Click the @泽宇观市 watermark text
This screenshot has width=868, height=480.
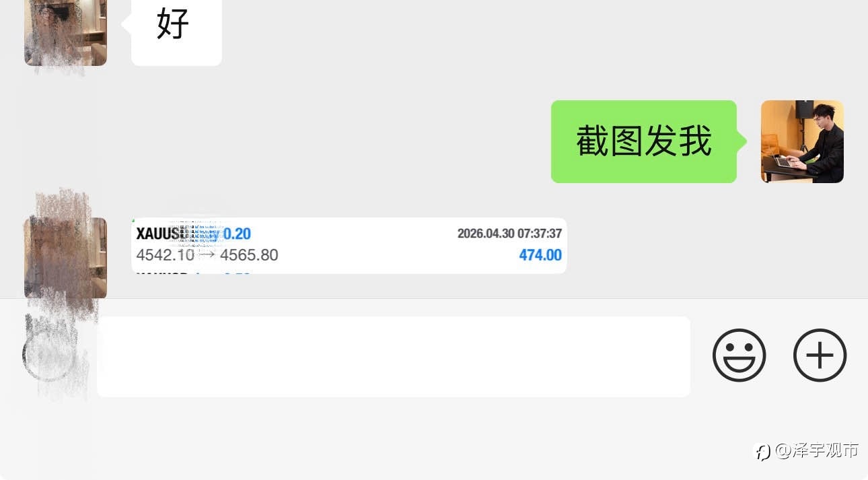click(817, 450)
